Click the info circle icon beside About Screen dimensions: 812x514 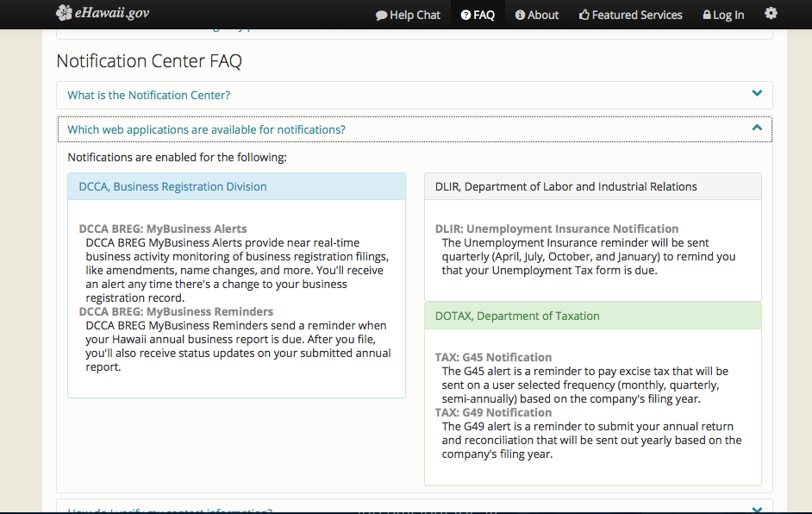[x=520, y=15]
